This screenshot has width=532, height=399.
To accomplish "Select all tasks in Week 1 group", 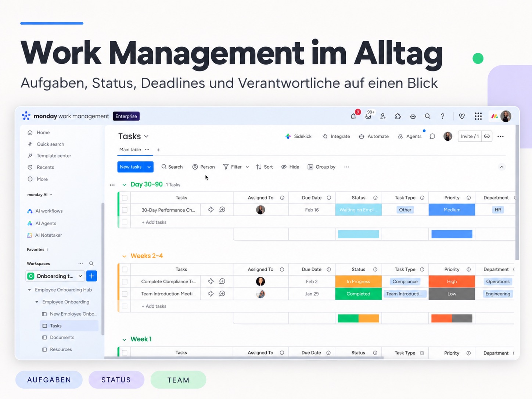I will tap(125, 353).
